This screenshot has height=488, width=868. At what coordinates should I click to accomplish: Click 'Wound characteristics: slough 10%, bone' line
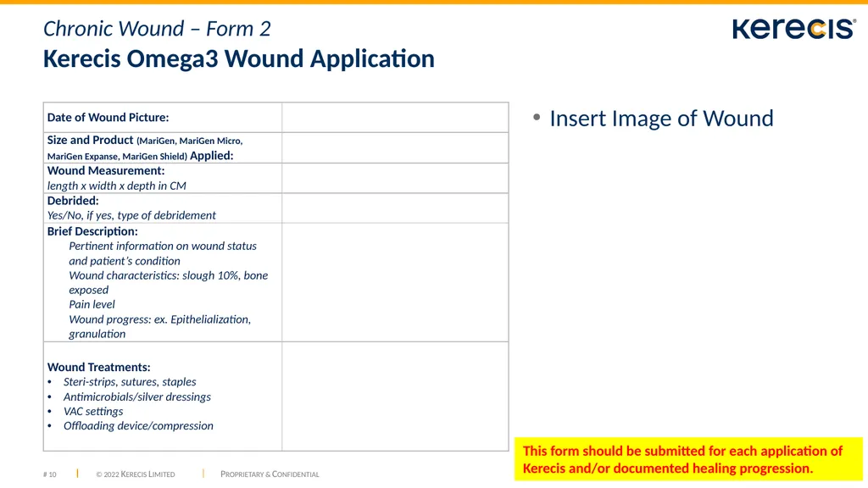click(169, 275)
